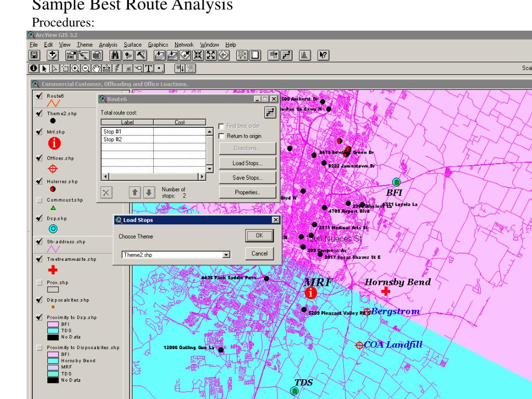Click Clear Selected Features icon
The width and height of the screenshot is (532, 399).
coord(255,55)
